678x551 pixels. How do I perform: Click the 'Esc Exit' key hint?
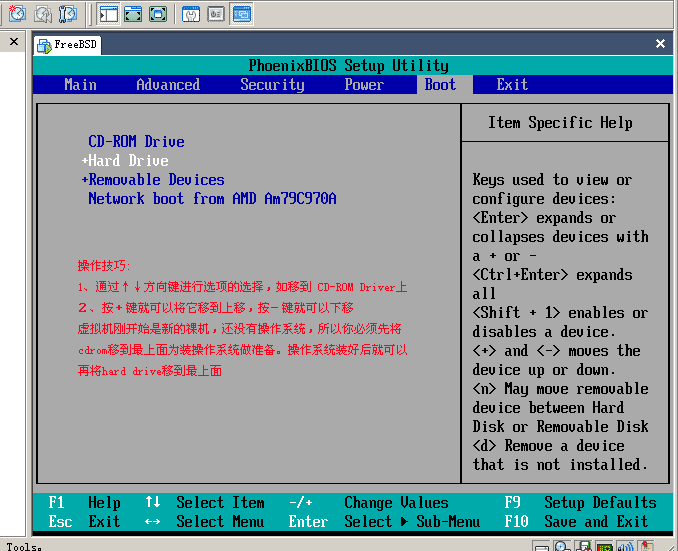[x=84, y=522]
